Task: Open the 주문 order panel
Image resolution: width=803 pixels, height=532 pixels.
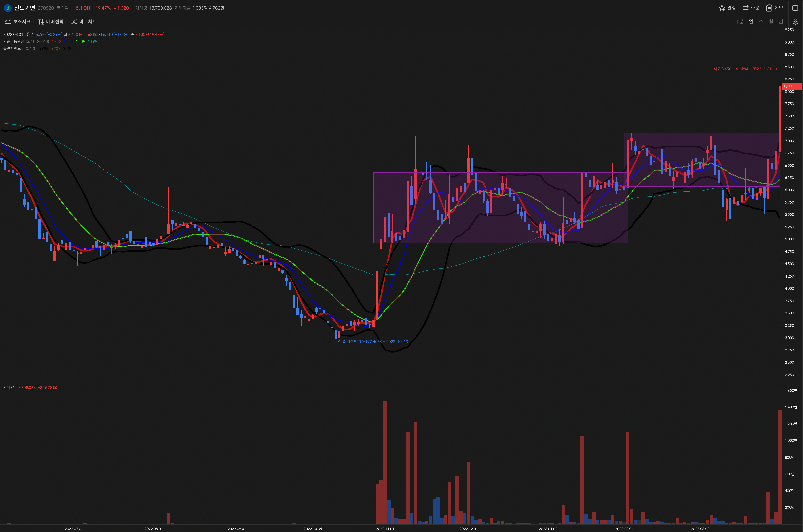Action: pyautogui.click(x=751, y=8)
